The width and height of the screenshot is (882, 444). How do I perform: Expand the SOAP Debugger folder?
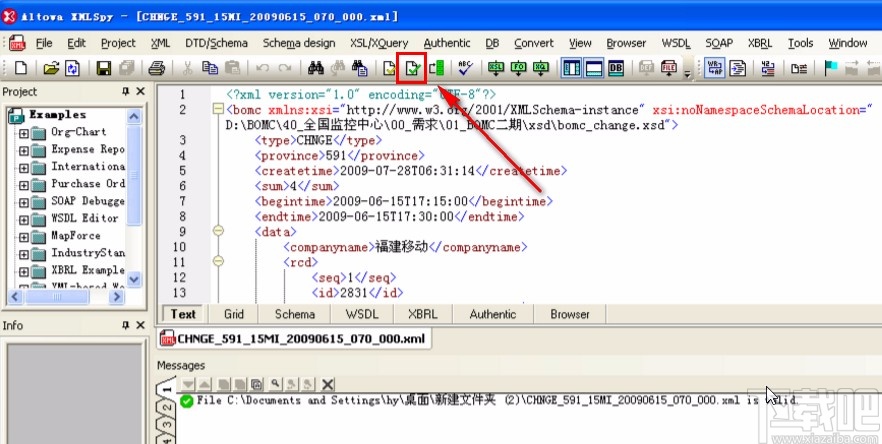(24, 203)
